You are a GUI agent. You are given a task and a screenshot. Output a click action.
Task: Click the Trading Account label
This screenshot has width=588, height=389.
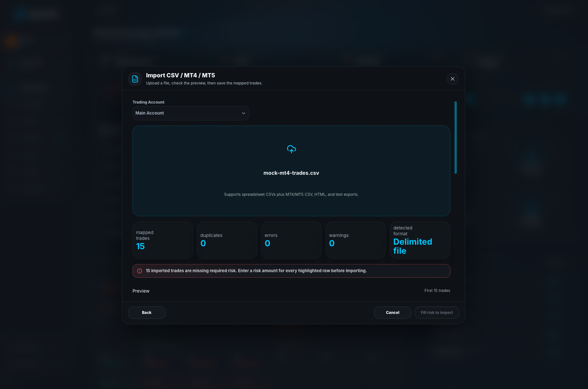[x=148, y=102]
